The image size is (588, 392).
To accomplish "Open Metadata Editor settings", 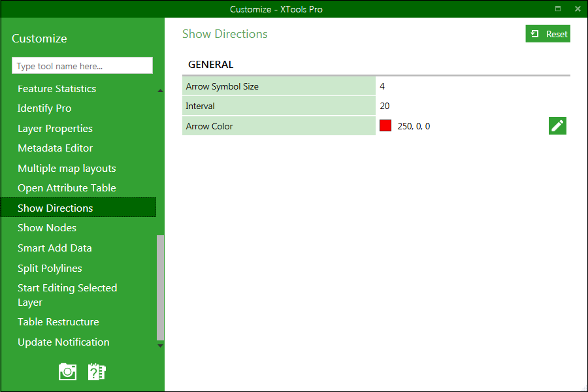I will 55,148.
